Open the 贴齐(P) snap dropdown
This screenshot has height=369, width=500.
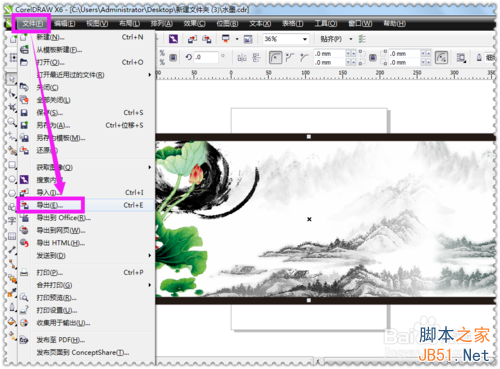351,39
